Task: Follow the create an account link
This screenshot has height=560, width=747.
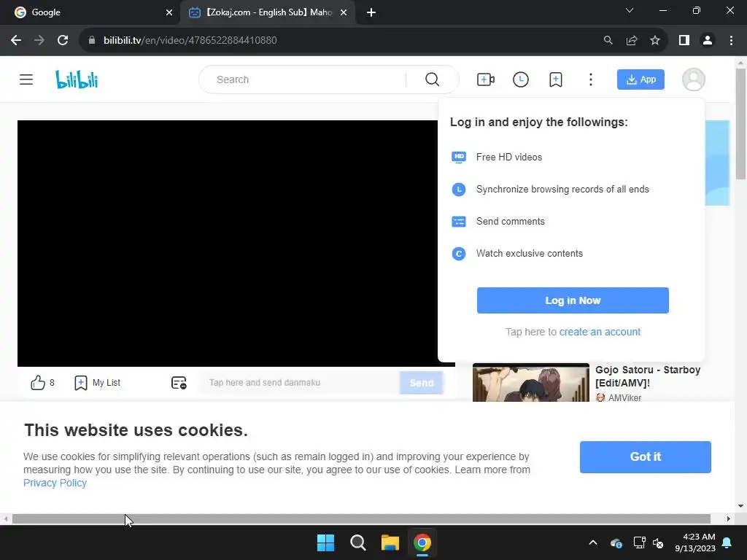Action: pos(600,332)
